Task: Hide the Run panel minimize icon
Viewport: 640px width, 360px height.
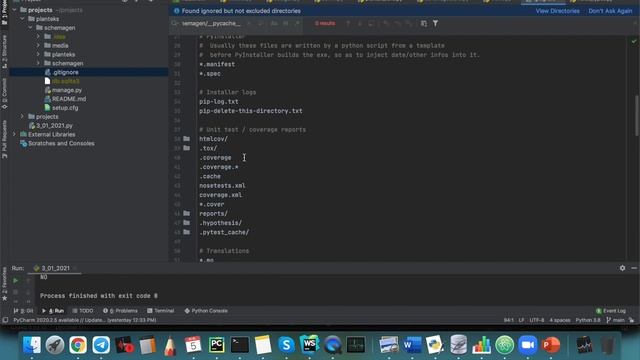Action: pyautogui.click(x=634, y=268)
